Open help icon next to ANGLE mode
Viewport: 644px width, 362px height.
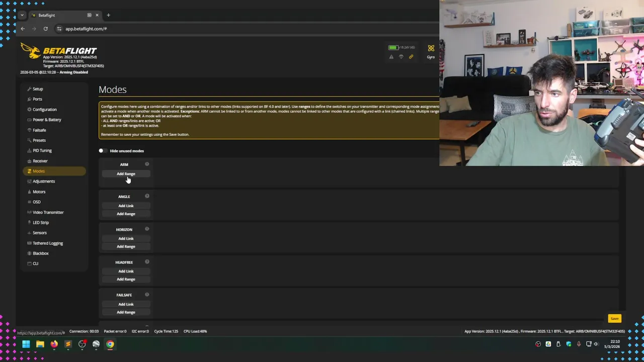point(147,196)
